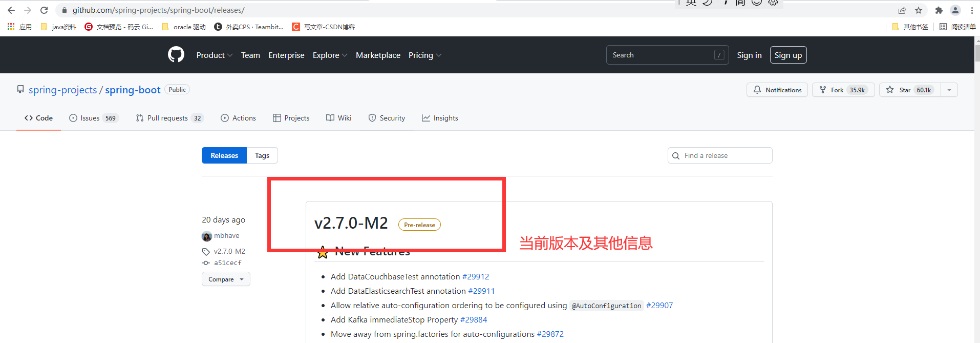This screenshot has width=980, height=343.
Task: Open issue #29872 link
Action: coord(550,334)
